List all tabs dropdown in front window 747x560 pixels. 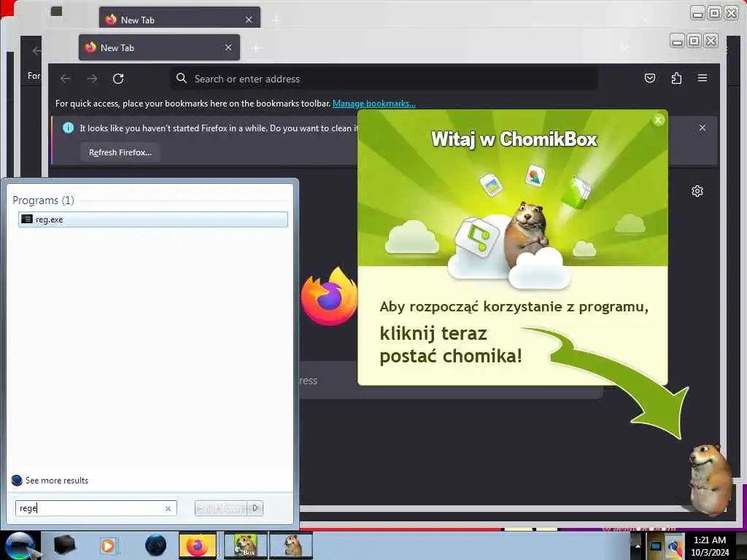click(x=624, y=47)
